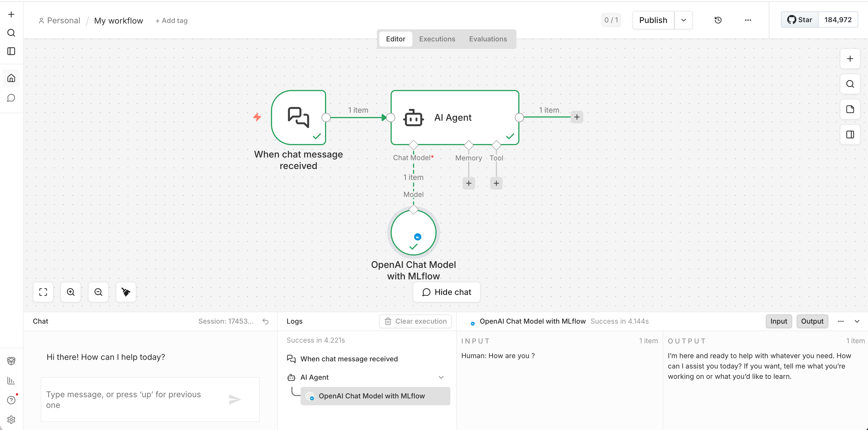
Task: Click Clear execution button
Action: (415, 322)
